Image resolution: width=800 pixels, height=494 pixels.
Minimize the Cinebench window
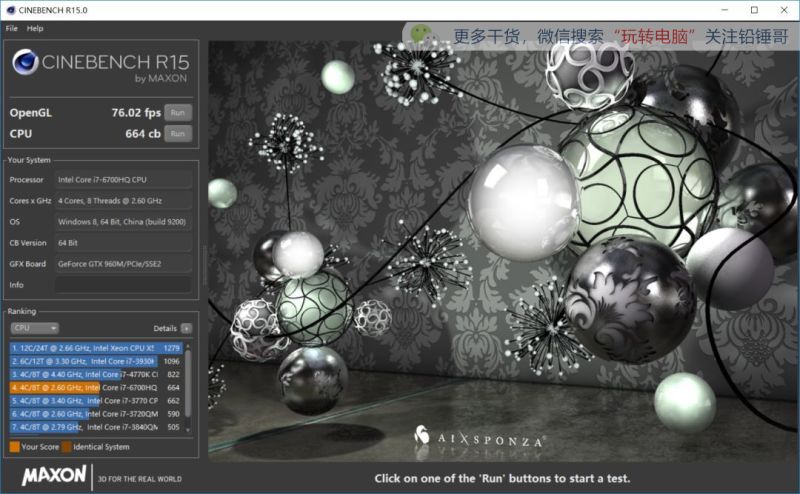(724, 10)
